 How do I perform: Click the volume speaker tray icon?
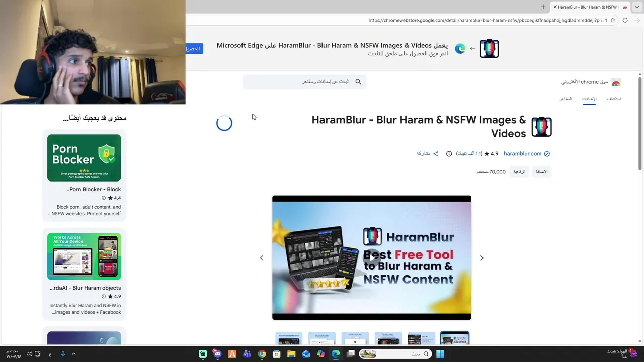(x=30, y=354)
